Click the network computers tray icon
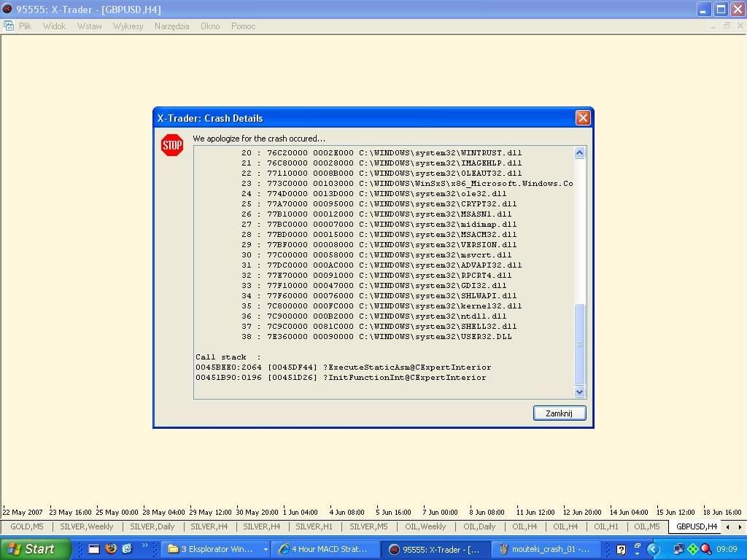 click(x=678, y=550)
